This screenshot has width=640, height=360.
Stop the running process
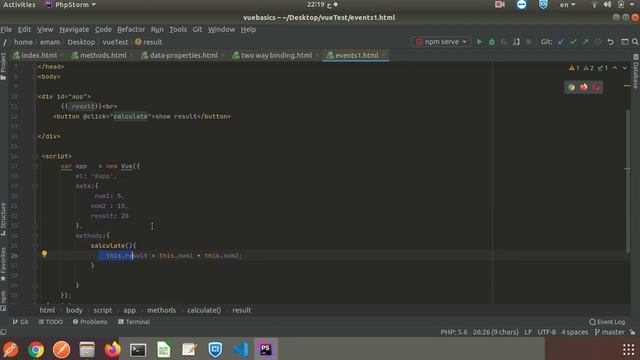tap(529, 42)
